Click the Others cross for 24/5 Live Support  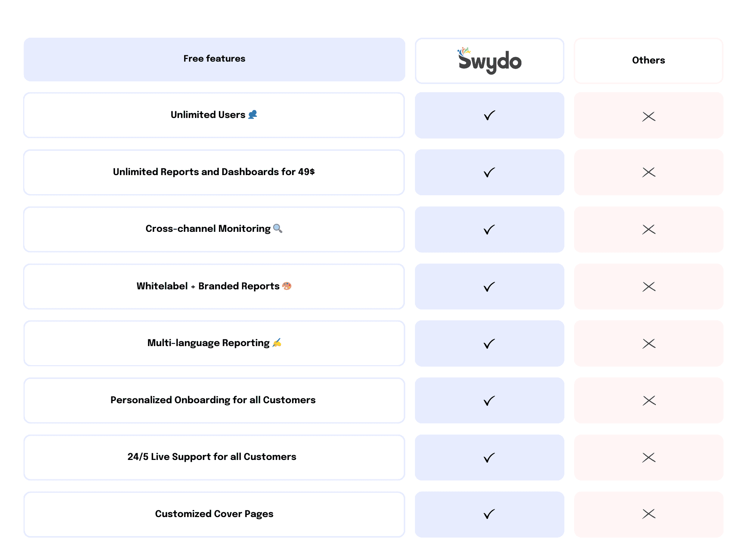click(649, 457)
